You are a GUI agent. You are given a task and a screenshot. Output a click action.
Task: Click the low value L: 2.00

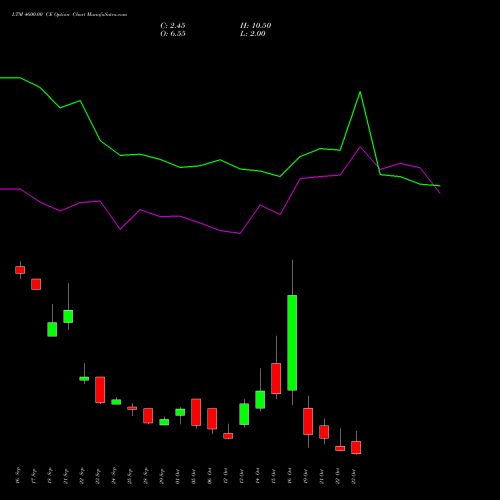point(253,34)
